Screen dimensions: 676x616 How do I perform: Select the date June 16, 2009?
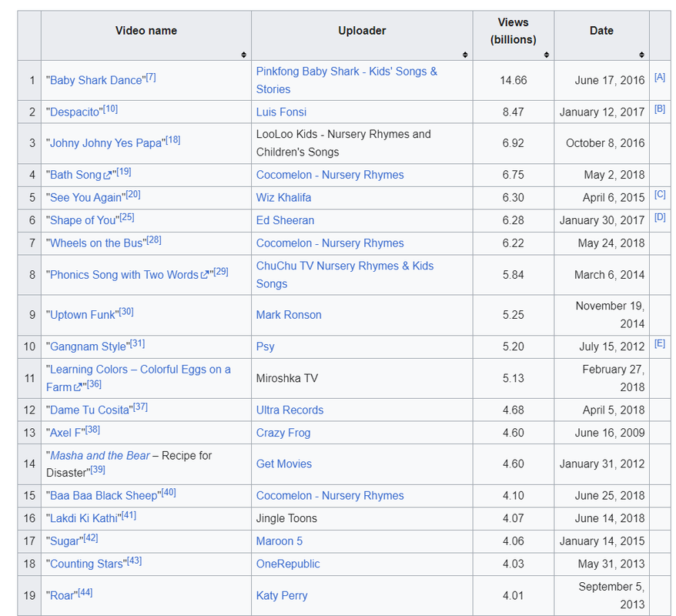coord(610,433)
